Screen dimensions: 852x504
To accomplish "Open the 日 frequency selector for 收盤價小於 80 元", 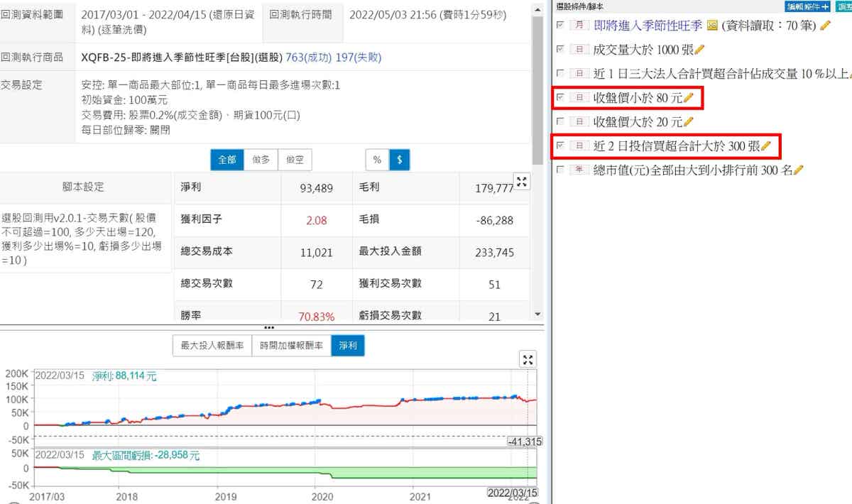I will click(579, 97).
